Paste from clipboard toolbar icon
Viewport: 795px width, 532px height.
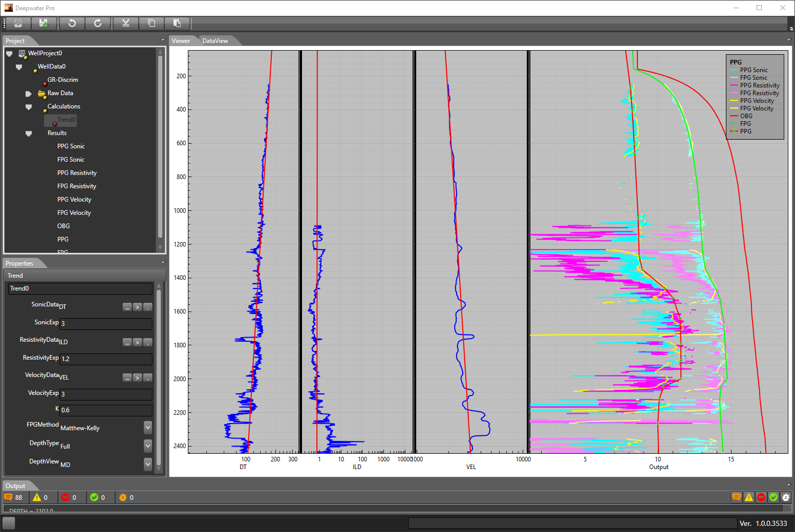(177, 23)
